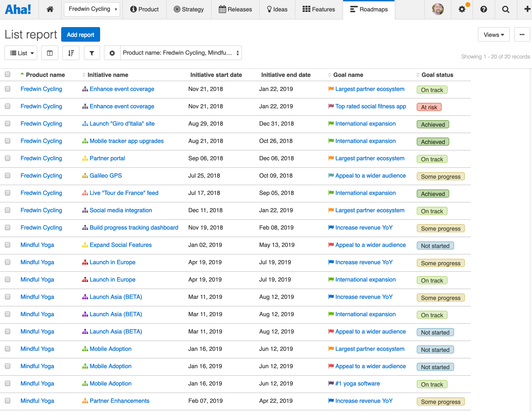Click the help question mark icon
This screenshot has height=412, width=532.
pyautogui.click(x=484, y=9)
